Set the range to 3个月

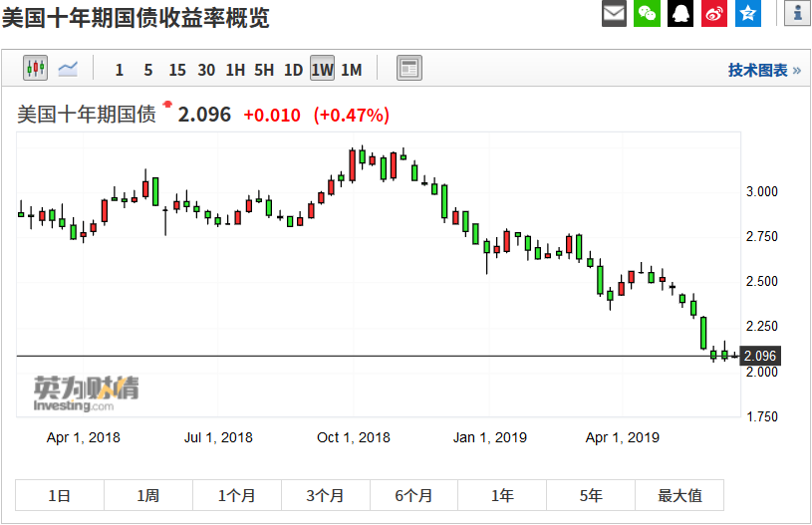point(325,495)
